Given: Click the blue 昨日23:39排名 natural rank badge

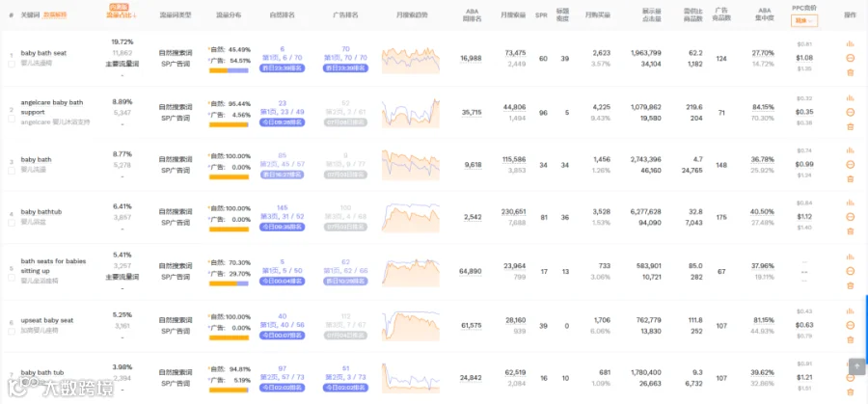Looking at the screenshot, I should pyautogui.click(x=282, y=68).
